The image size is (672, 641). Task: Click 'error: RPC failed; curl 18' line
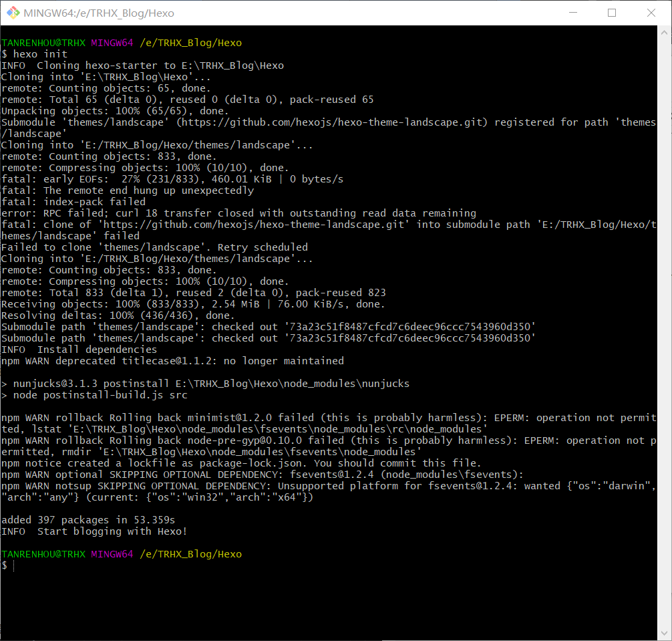pos(238,213)
